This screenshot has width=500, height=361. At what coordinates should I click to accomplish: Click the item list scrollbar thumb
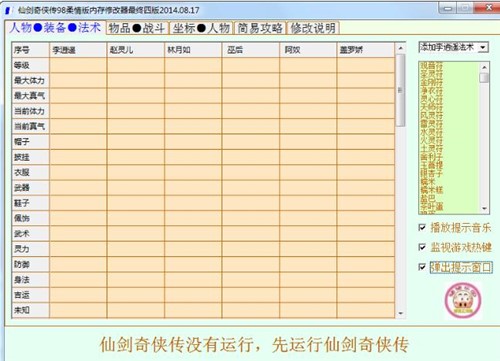(x=484, y=78)
